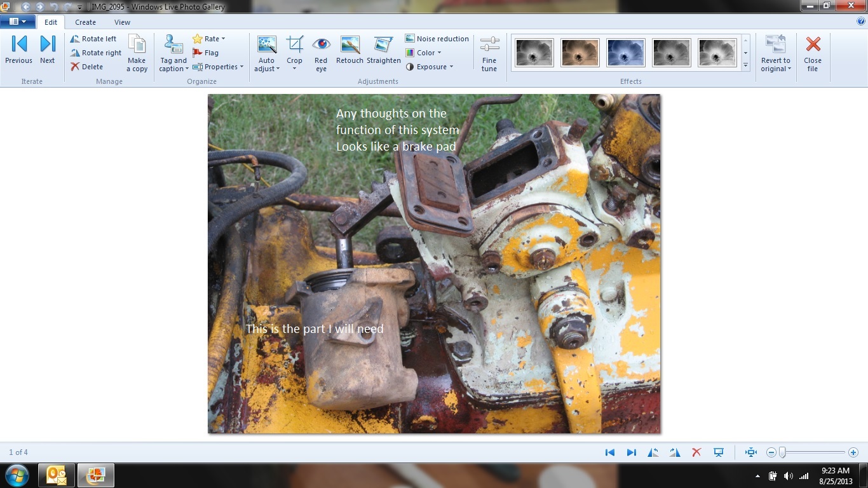Viewport: 868px width, 488px height.
Task: Open the Exposure dropdown menu
Action: point(430,67)
